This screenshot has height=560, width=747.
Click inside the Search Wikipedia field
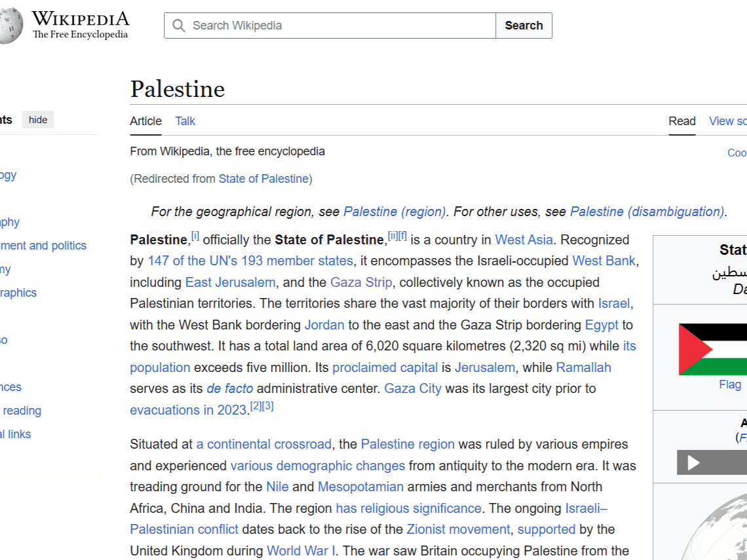(x=328, y=25)
